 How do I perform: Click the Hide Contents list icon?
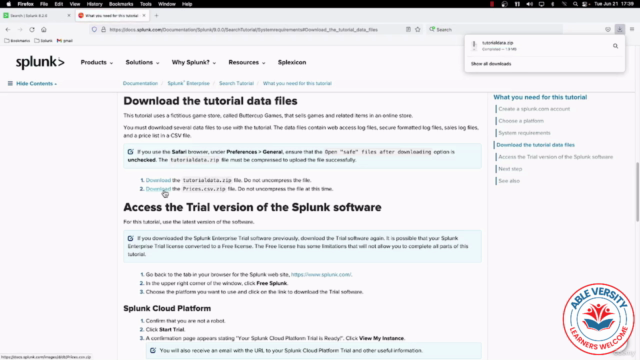click(10, 83)
